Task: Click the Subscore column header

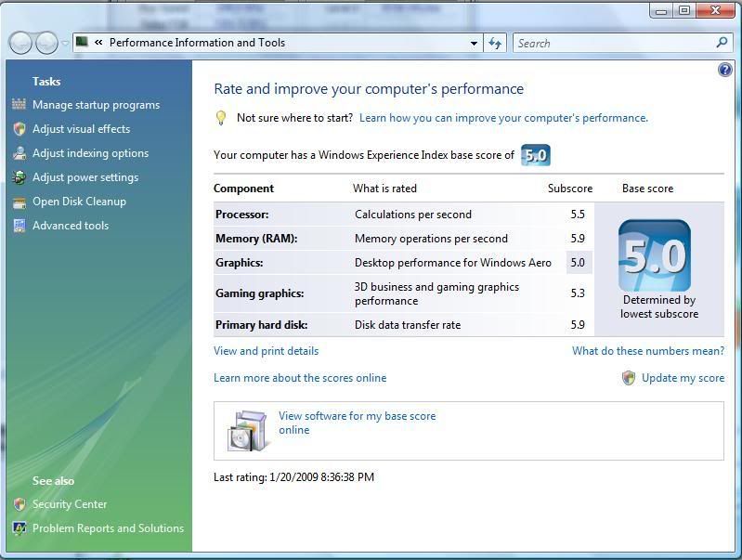Action: 570,189
